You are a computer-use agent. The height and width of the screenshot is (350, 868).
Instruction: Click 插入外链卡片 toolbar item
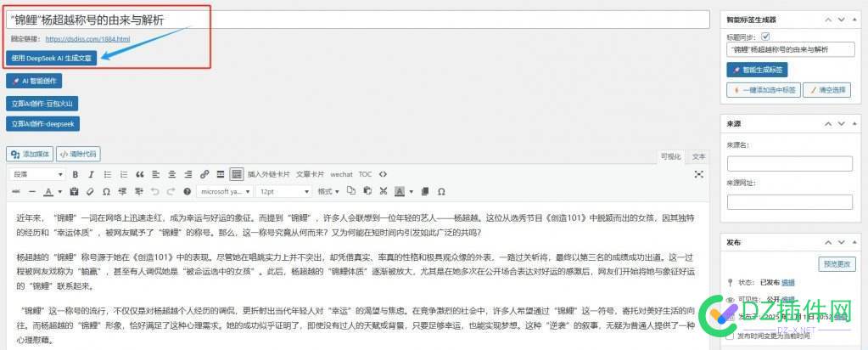coord(268,174)
